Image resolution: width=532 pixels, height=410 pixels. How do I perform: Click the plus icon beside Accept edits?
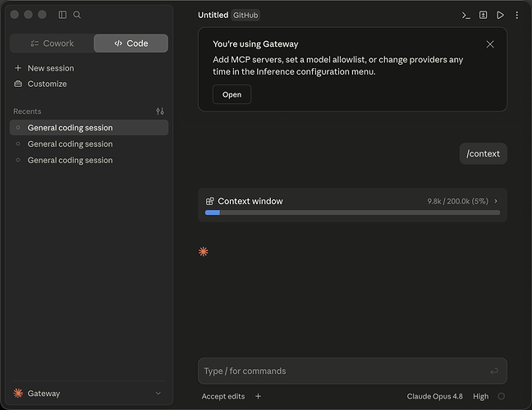(x=258, y=396)
